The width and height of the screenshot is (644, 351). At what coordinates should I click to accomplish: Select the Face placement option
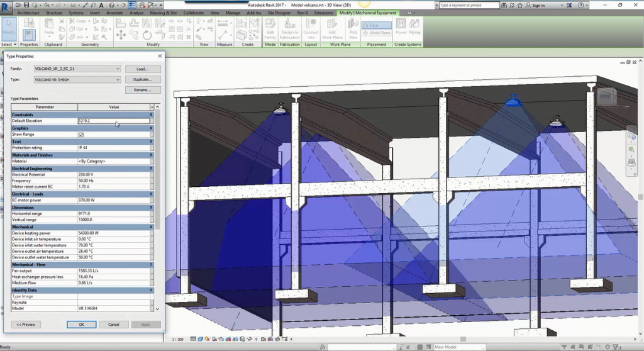coord(376,25)
